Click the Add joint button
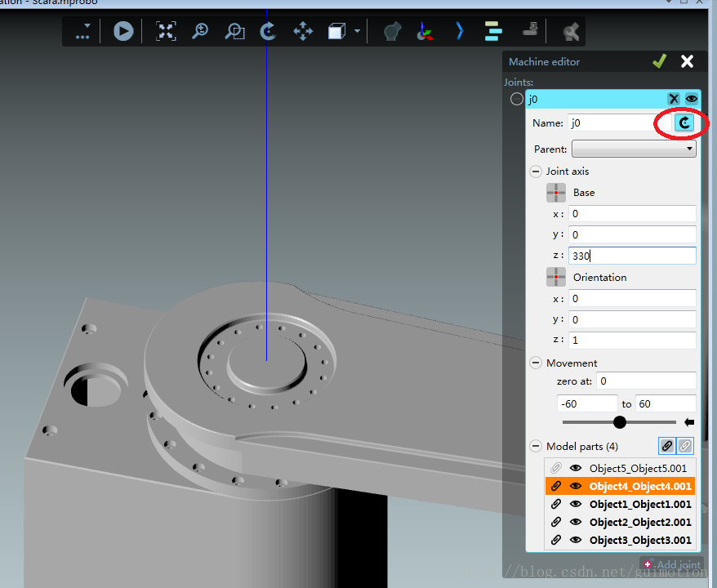 672,564
